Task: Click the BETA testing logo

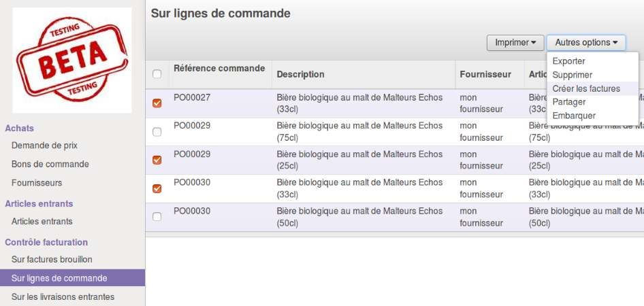Action: point(73,60)
